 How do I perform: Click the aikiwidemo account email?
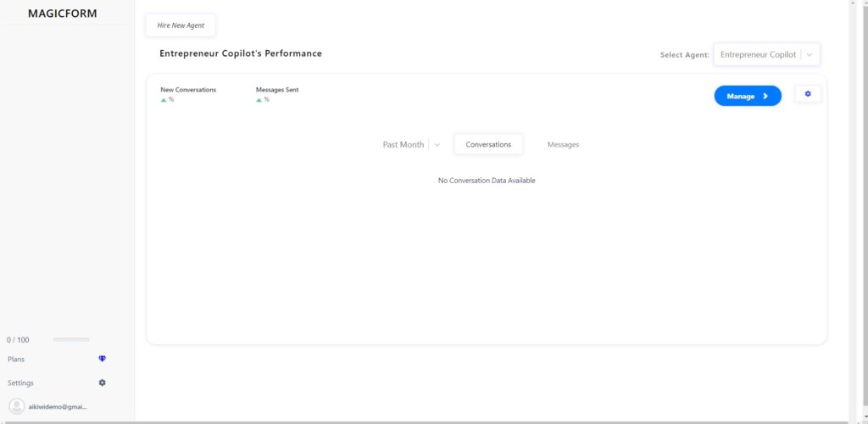point(58,406)
